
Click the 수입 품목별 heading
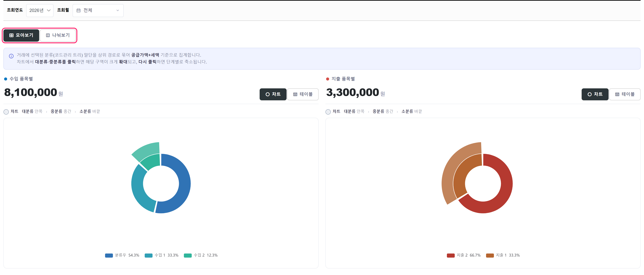point(21,79)
